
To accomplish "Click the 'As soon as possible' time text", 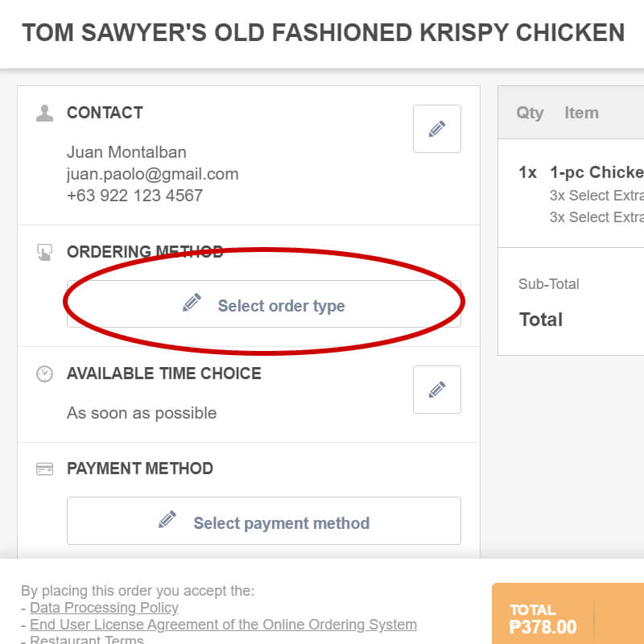I will [x=142, y=413].
